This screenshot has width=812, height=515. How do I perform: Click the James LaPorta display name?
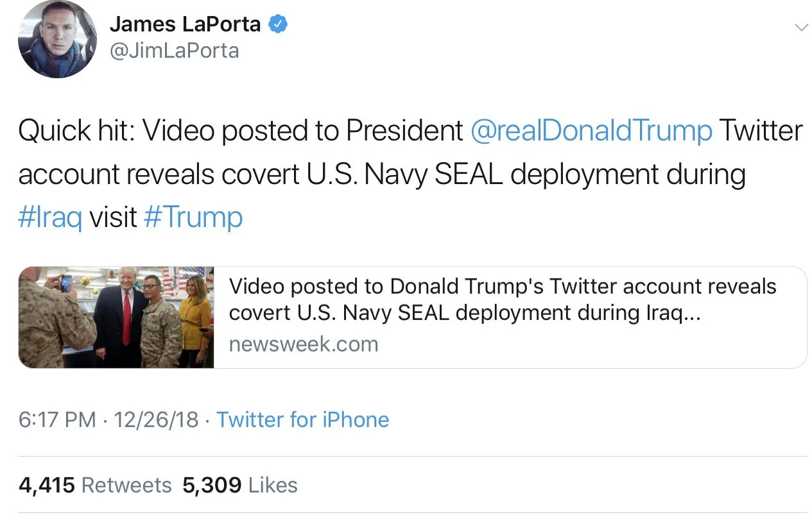pos(185,24)
